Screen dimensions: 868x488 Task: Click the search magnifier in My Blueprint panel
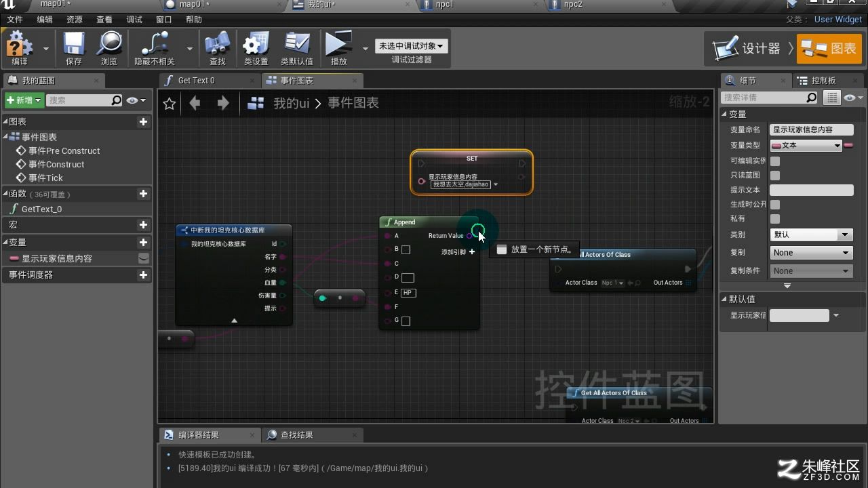point(117,100)
